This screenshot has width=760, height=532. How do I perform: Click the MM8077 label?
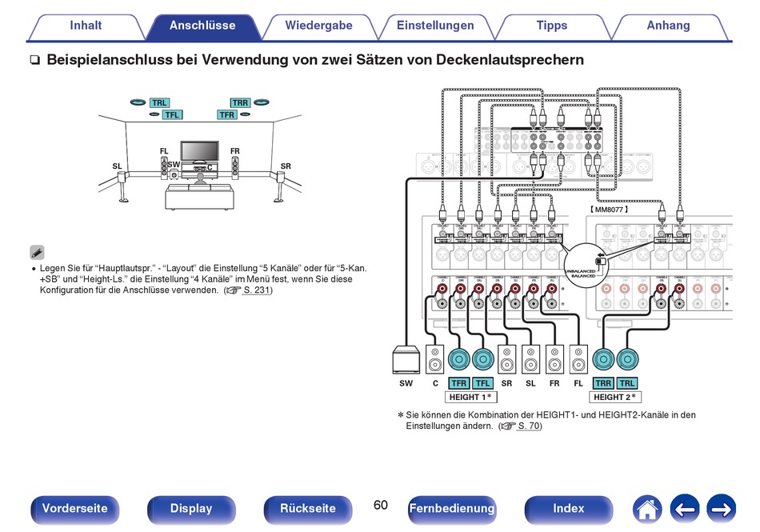click(x=610, y=210)
